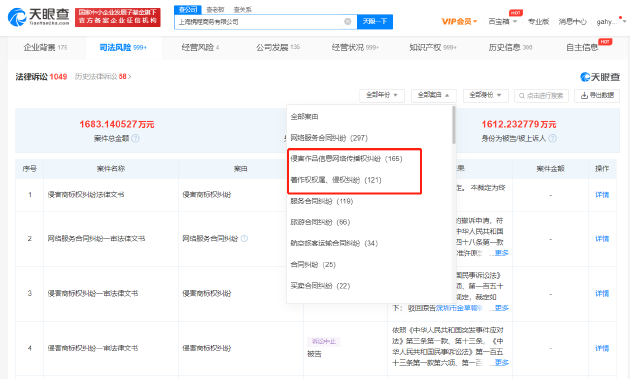The image size is (630, 379).
Task: Click the 案件金额 column header
Action: tap(550, 169)
